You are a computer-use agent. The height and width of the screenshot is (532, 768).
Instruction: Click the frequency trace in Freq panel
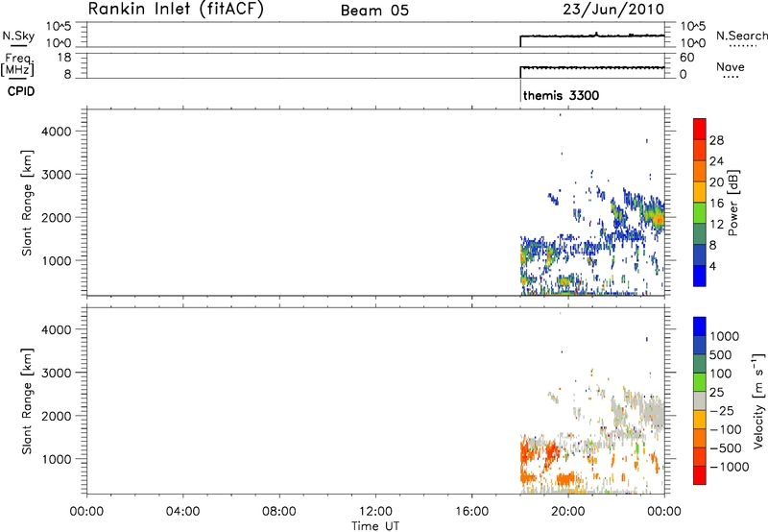[x=591, y=67]
